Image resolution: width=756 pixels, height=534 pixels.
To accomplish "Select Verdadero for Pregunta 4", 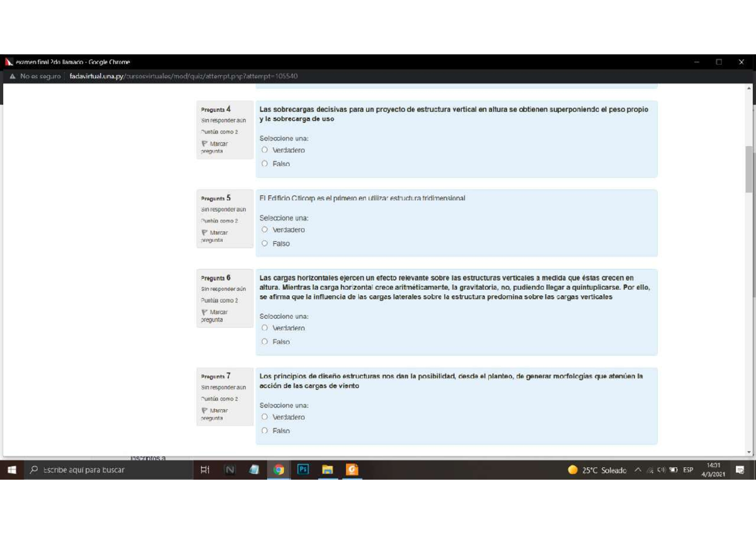I will click(265, 150).
